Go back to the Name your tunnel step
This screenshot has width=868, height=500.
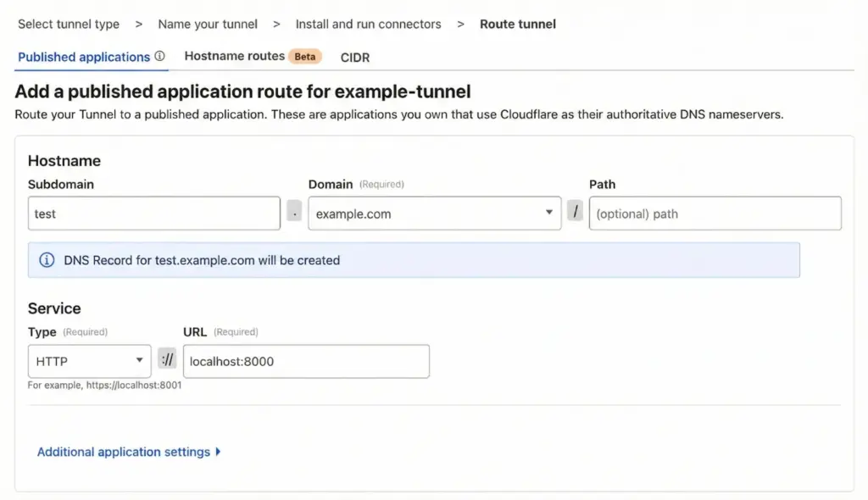(x=208, y=24)
